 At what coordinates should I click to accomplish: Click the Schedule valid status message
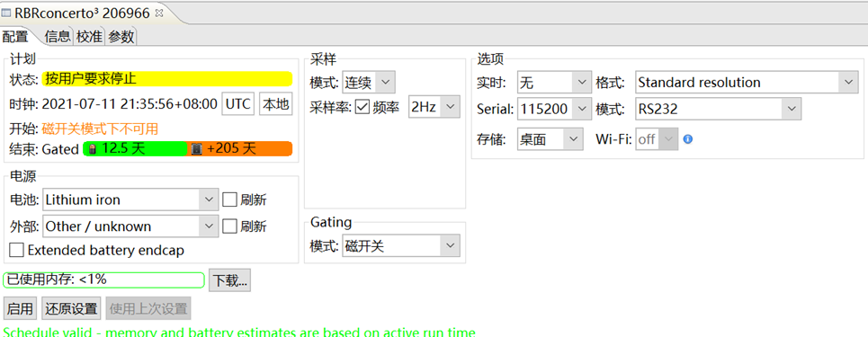[x=239, y=332]
